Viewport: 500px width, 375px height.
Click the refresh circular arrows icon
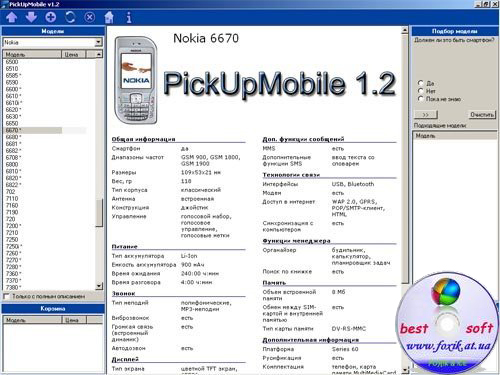[x=70, y=17]
